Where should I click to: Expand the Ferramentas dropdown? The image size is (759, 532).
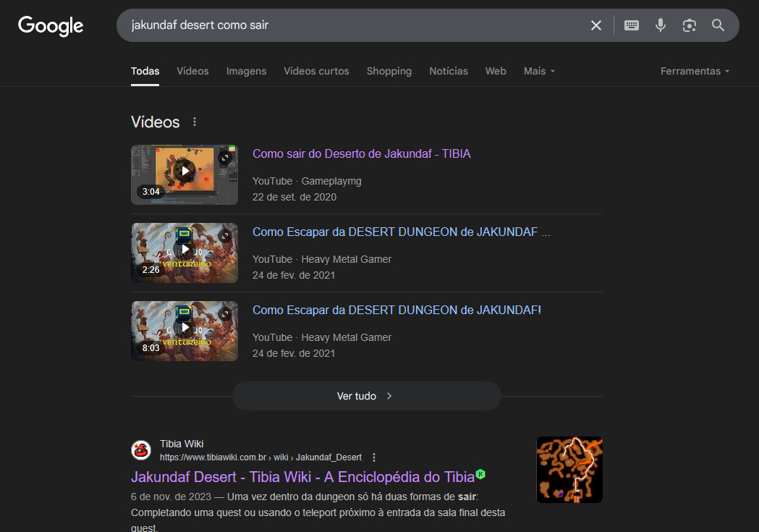[x=695, y=71]
